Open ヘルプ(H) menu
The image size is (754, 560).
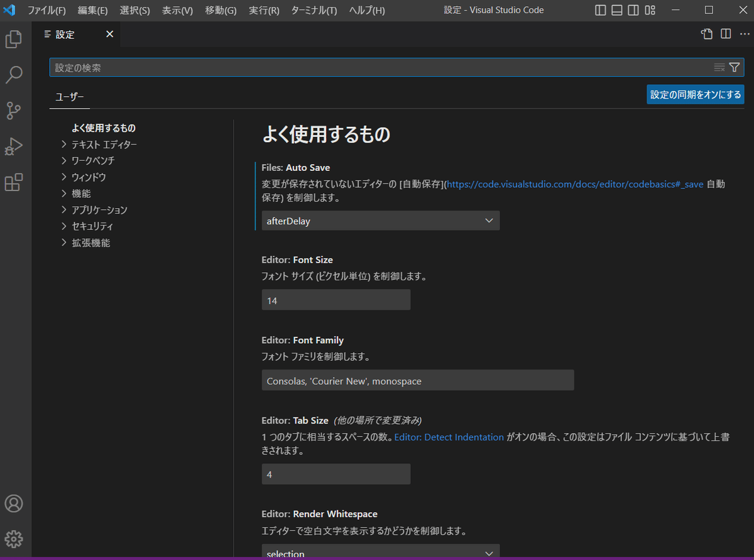pyautogui.click(x=367, y=10)
